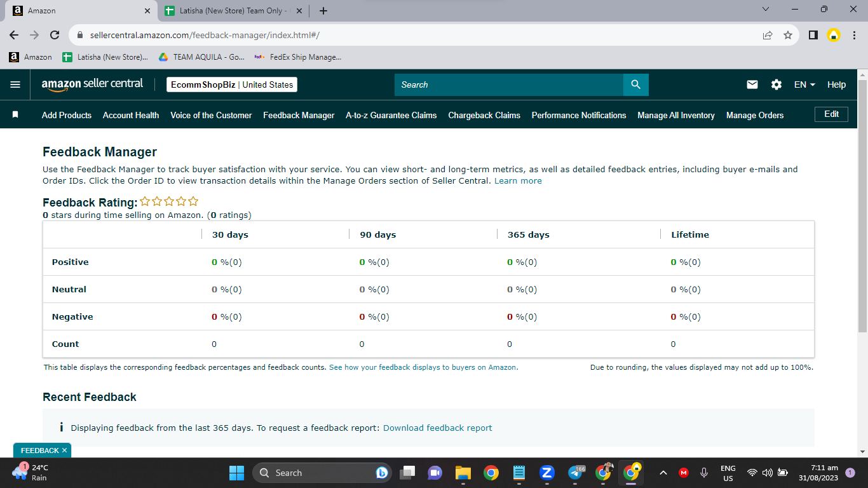Screen dimensions: 868x488
Task: Click the empty Feedback Rating stars
Action: coord(169,202)
